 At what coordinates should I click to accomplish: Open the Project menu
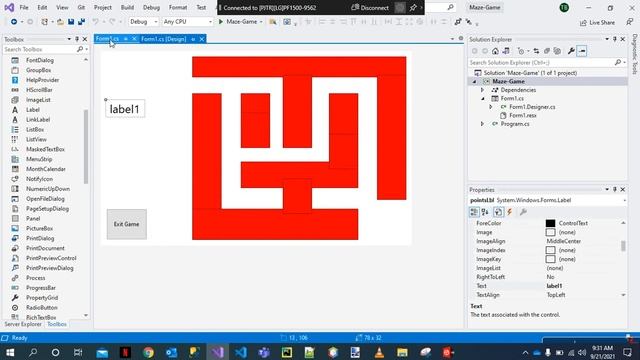pyautogui.click(x=102, y=7)
